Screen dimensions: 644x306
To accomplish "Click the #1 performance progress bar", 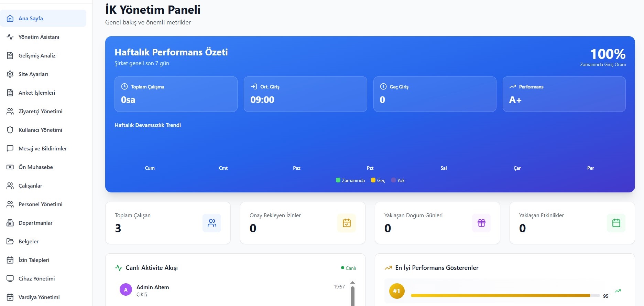I will [x=501, y=295].
